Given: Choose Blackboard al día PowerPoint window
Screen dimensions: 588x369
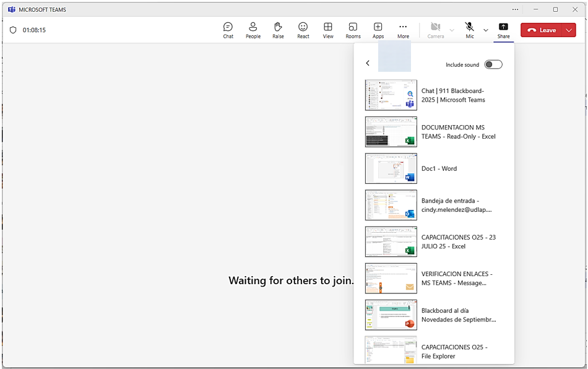Looking at the screenshot, I should 433,315.
